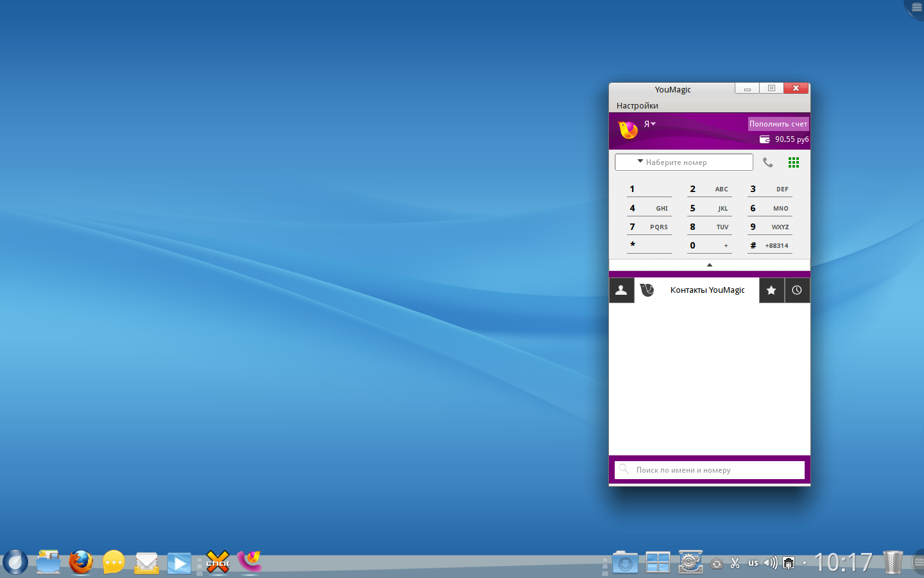
Task: Open the mail client envelope icon
Action: [146, 563]
